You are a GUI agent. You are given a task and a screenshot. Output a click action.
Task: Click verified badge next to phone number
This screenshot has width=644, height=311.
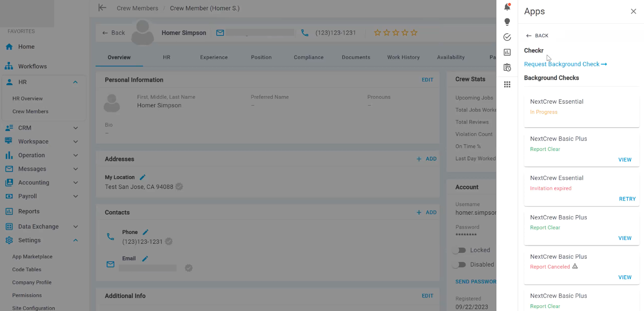(169, 241)
